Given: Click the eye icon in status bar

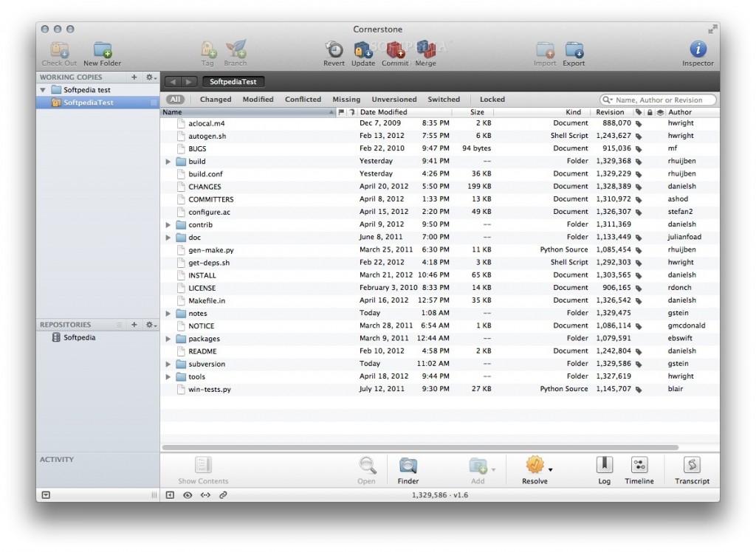Looking at the screenshot, I should tap(188, 495).
